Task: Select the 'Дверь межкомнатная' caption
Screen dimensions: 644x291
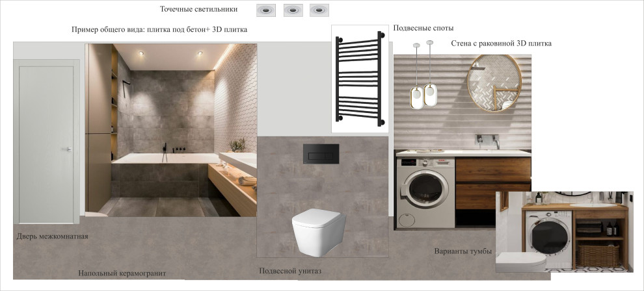Action: pyautogui.click(x=52, y=236)
